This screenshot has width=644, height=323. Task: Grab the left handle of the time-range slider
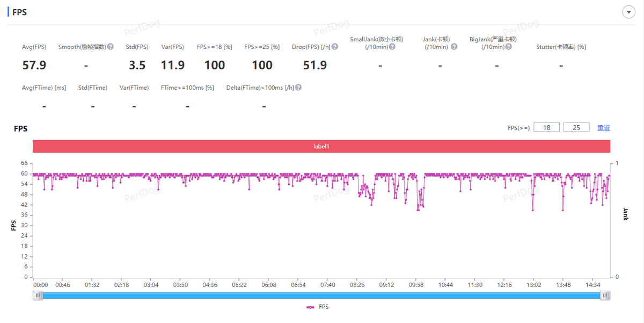[x=38, y=295]
